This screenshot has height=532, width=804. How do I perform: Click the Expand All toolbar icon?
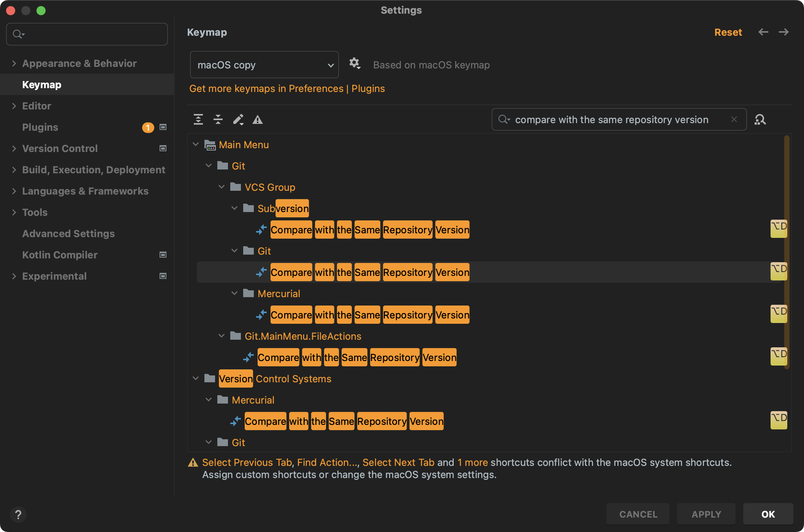[198, 120]
